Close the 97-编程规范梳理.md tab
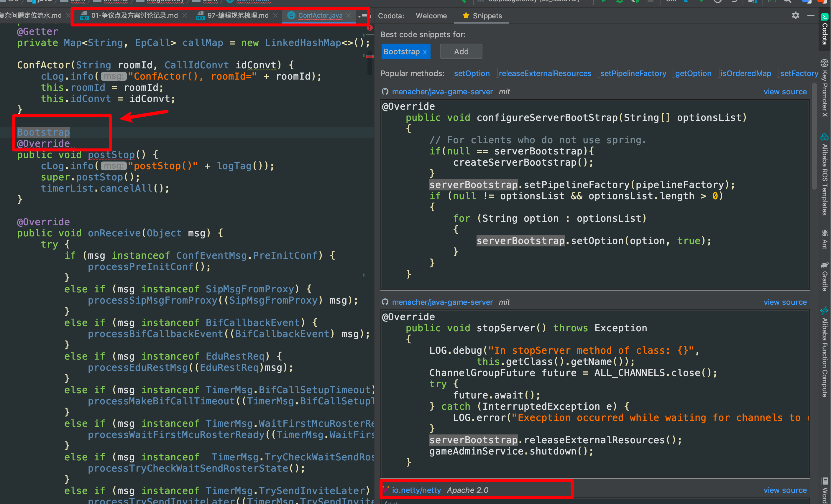Image resolution: width=831 pixels, height=504 pixels. click(275, 16)
